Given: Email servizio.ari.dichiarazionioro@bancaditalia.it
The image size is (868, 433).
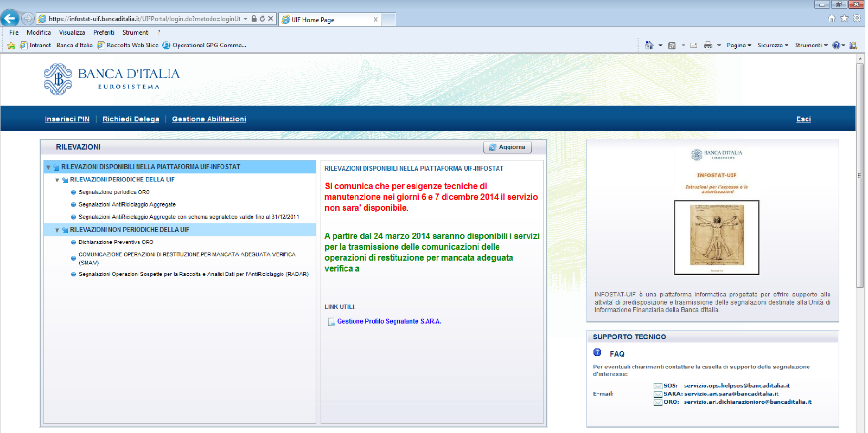Looking at the screenshot, I should click(x=748, y=402).
